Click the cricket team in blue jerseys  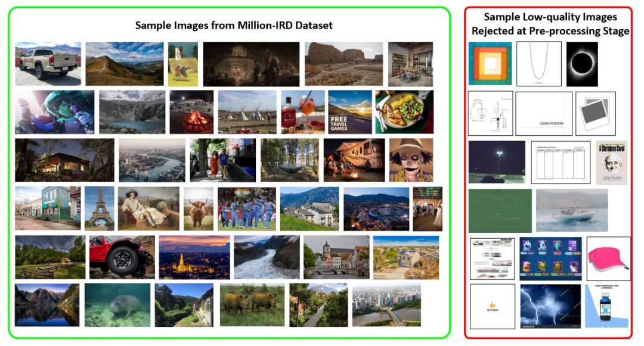[246, 208]
